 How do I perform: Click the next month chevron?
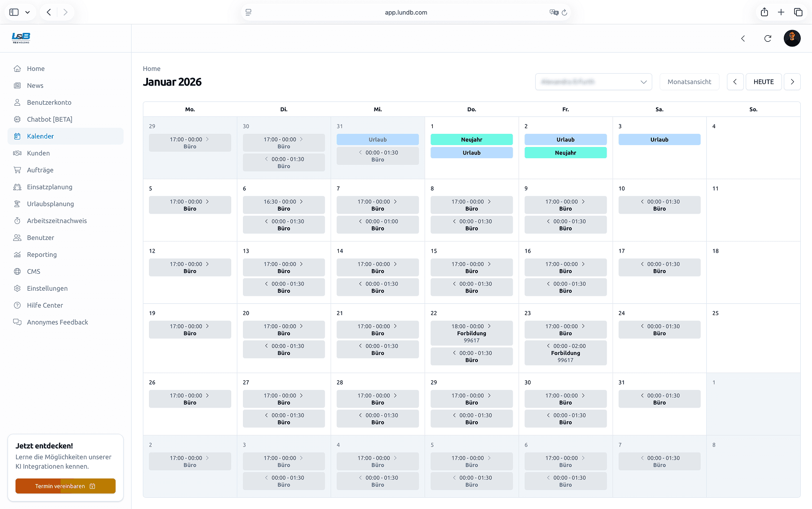[x=792, y=82]
